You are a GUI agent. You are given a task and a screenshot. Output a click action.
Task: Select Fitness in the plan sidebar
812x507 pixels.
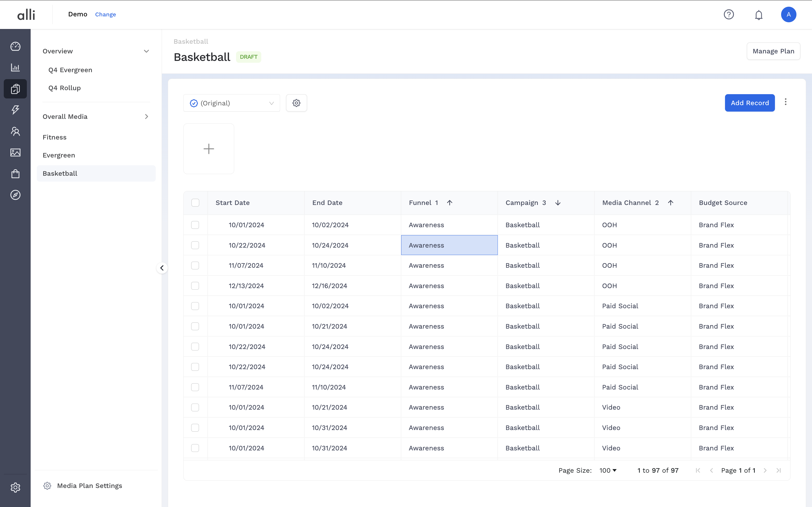tap(55, 137)
